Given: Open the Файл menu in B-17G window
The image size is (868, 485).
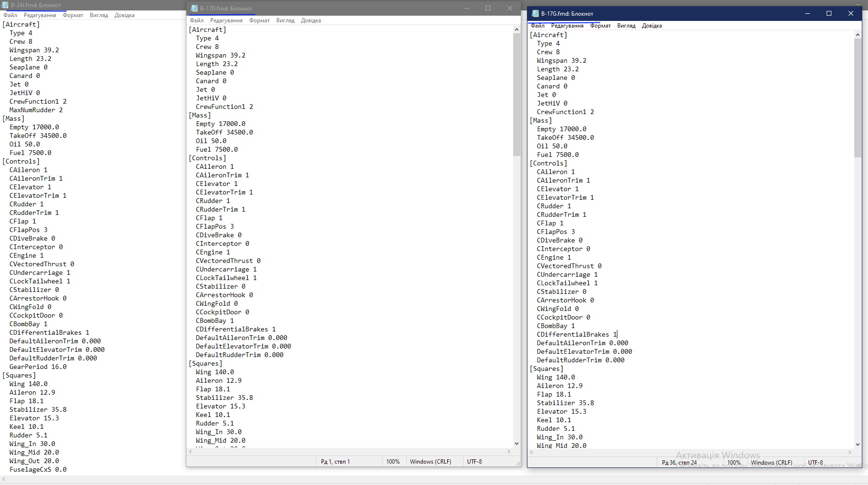Looking at the screenshot, I should click(537, 26).
